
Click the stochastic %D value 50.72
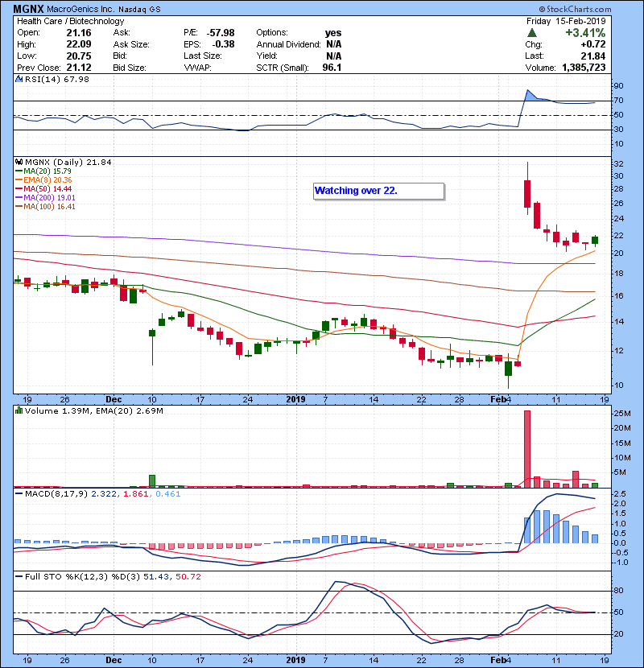coord(188,577)
